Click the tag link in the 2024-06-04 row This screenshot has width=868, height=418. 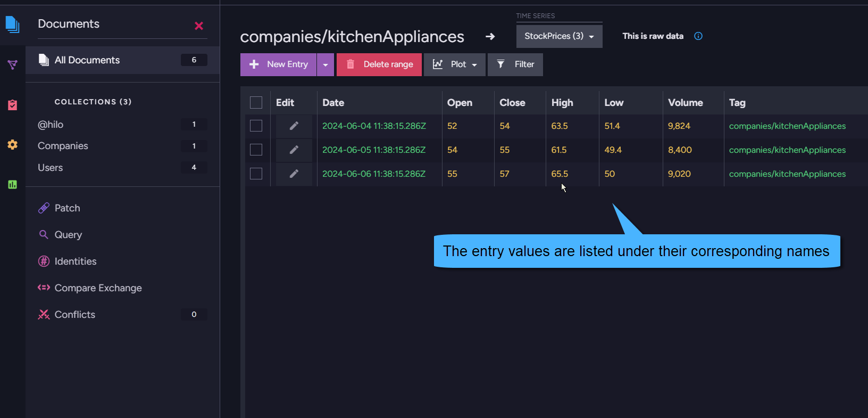pos(787,126)
